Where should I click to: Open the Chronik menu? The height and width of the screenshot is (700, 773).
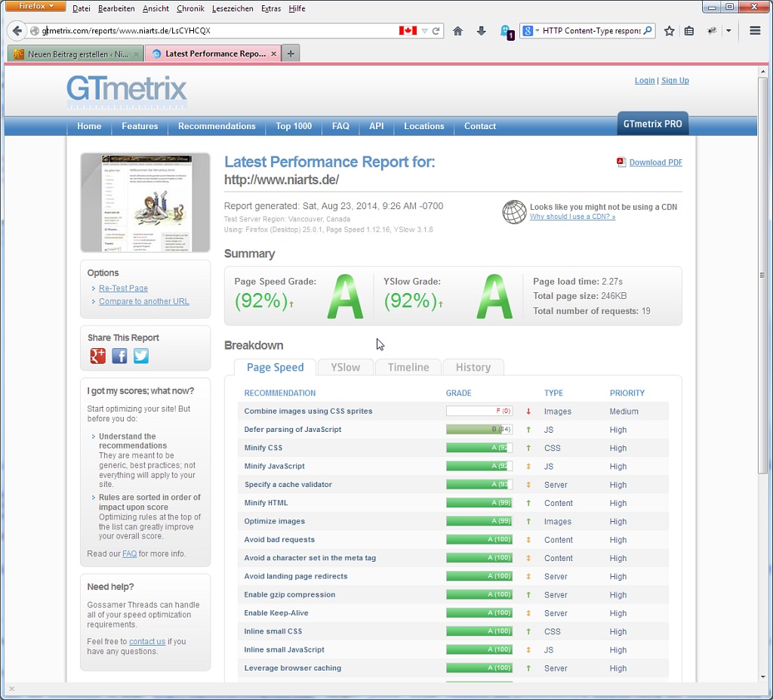pos(190,8)
